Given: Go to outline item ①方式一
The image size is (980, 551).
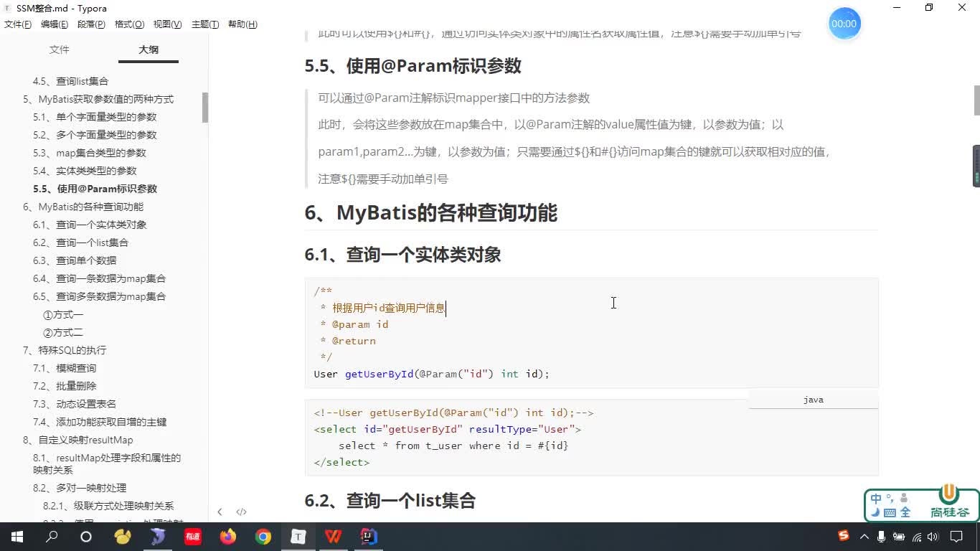Looking at the screenshot, I should (63, 315).
